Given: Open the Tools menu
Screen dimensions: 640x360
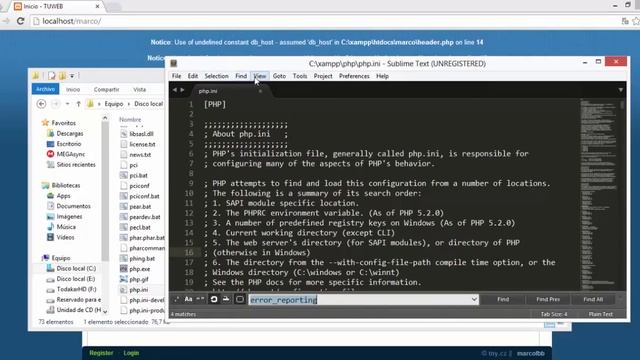Looking at the screenshot, I should (x=300, y=76).
